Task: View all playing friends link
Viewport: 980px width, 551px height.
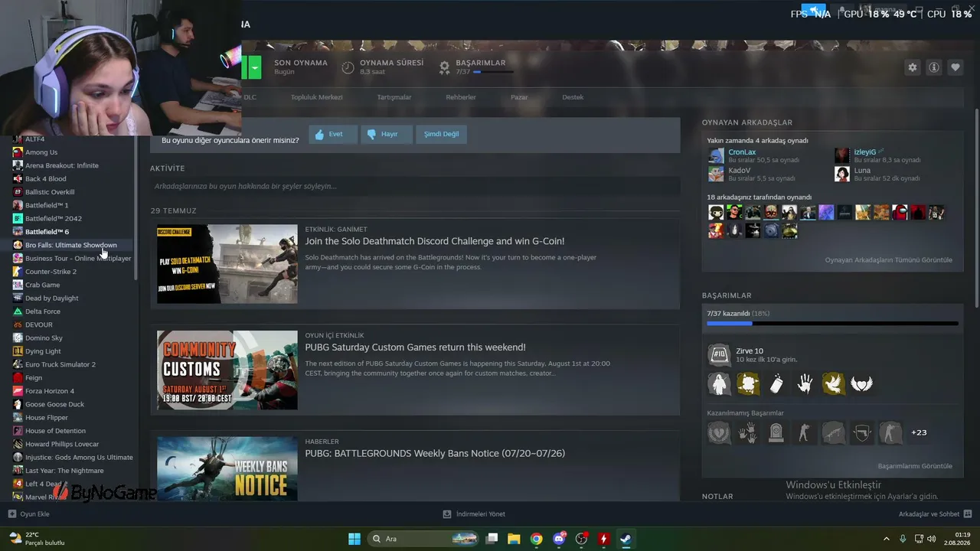Action: (889, 260)
